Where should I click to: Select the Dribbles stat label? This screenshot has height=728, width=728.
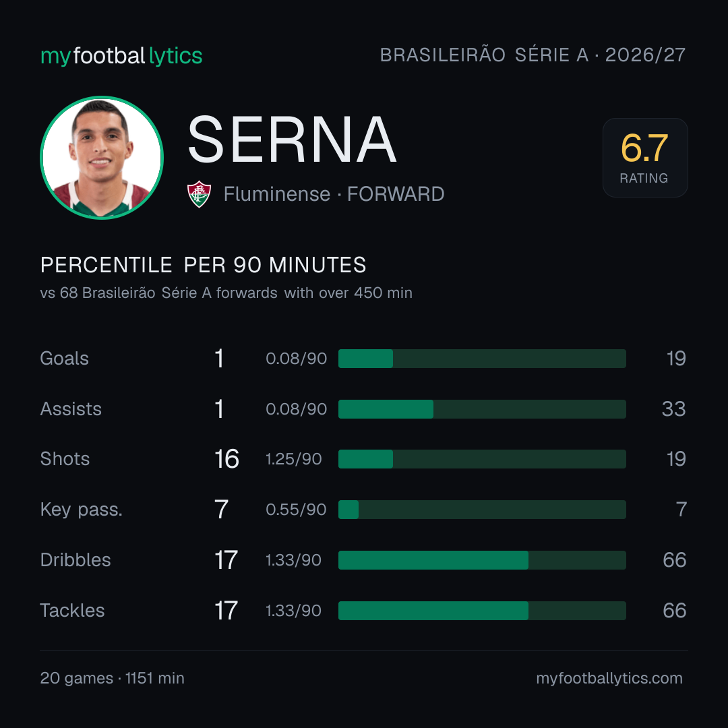75,560
